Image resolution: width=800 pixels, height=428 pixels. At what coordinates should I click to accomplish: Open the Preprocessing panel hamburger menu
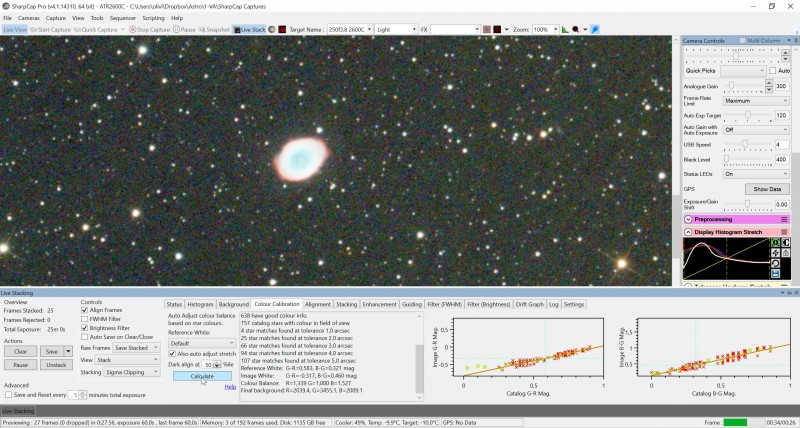click(784, 219)
